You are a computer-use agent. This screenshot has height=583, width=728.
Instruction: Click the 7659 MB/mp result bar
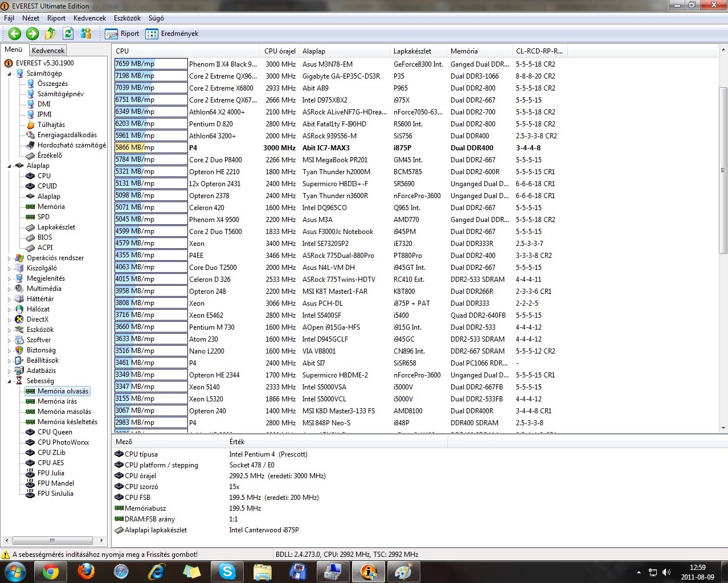pyautogui.click(x=151, y=64)
